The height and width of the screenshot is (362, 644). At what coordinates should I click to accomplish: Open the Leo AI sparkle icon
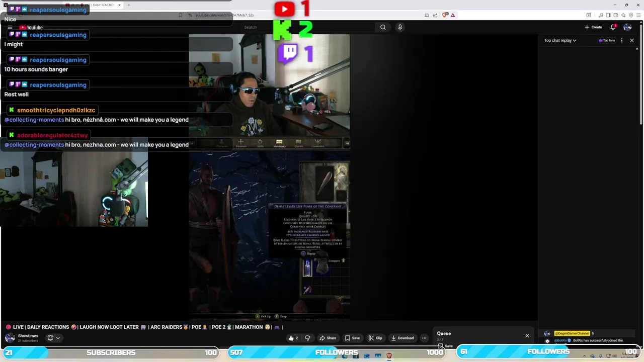pyautogui.click(x=623, y=15)
